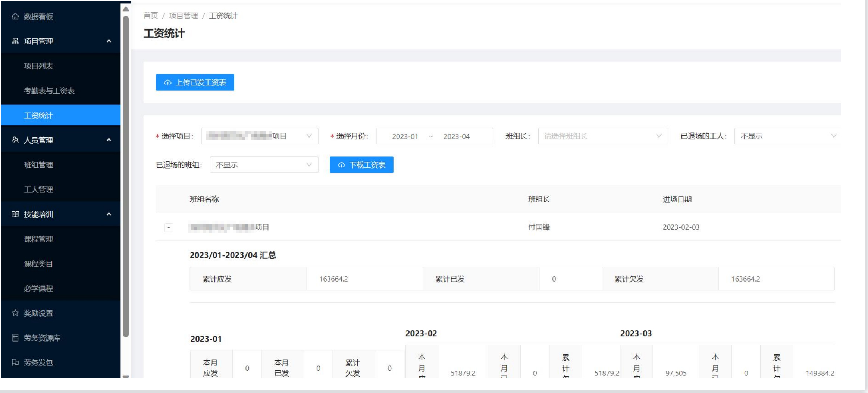Open the 数据看板 dashboard icon
The image size is (868, 393).
pyautogui.click(x=15, y=17)
